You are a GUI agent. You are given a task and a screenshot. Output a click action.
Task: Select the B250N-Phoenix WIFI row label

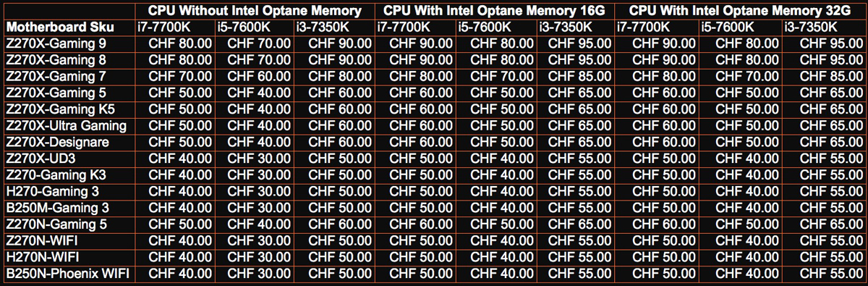point(66,274)
